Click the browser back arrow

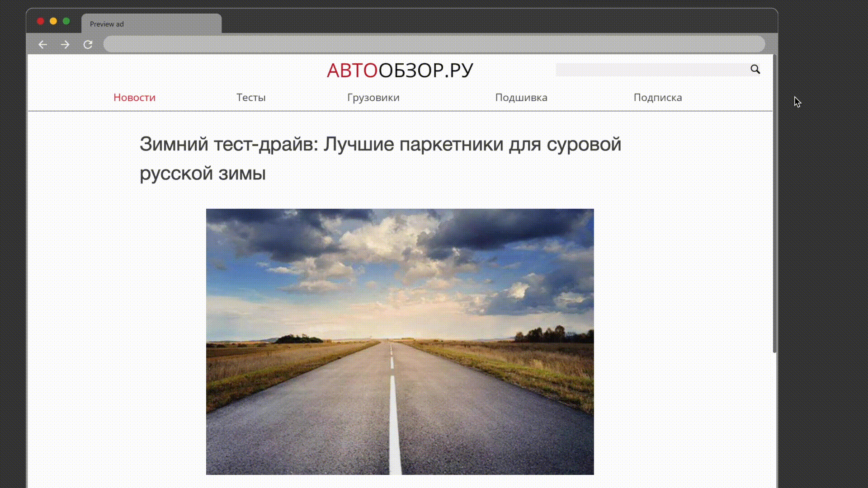(x=42, y=44)
